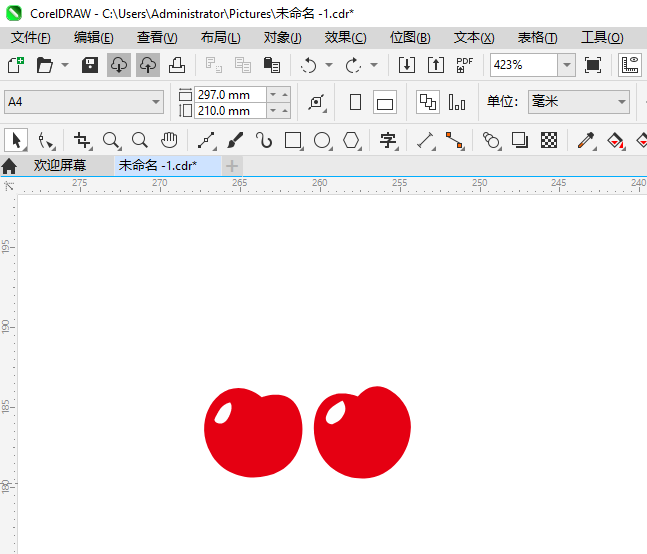The height and width of the screenshot is (554, 647).
Task: Select the Parallel Dimension tool
Action: (x=425, y=140)
